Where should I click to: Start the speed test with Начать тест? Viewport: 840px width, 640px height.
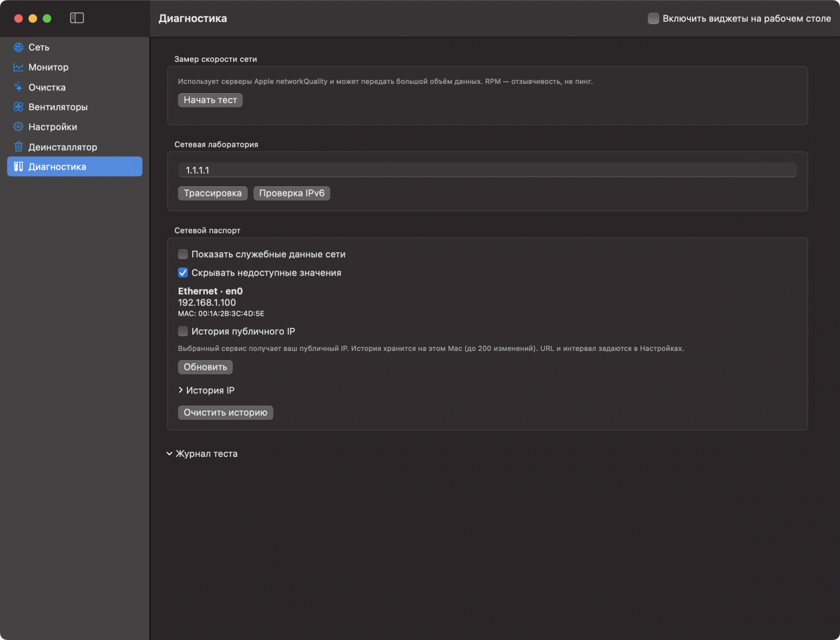(211, 100)
